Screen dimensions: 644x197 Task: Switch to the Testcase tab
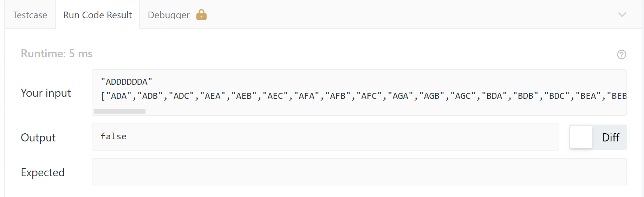tap(30, 15)
